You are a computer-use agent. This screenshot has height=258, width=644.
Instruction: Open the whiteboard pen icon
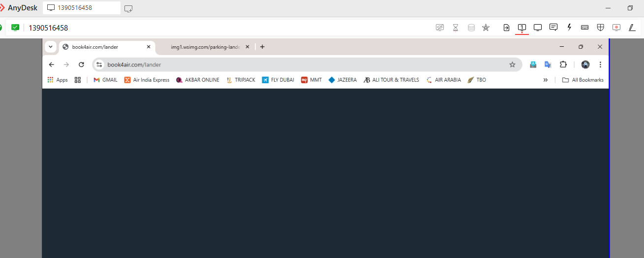pyautogui.click(x=632, y=28)
